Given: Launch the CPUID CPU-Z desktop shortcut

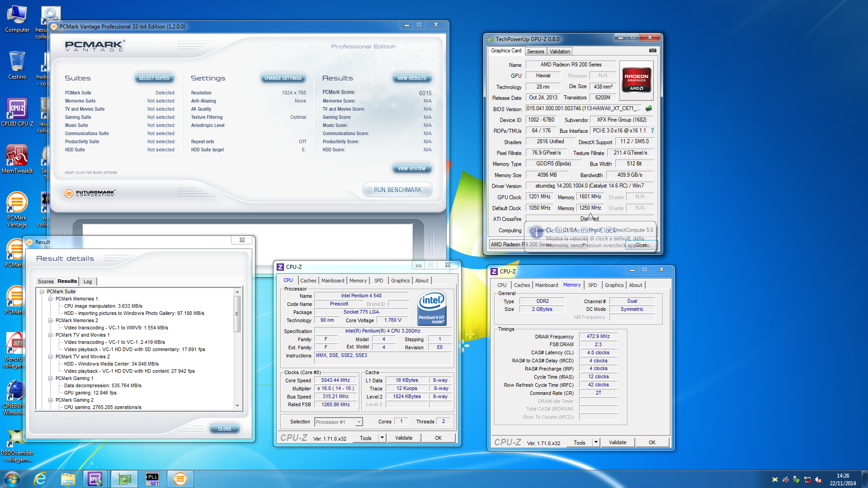Looking at the screenshot, I should point(17,112).
